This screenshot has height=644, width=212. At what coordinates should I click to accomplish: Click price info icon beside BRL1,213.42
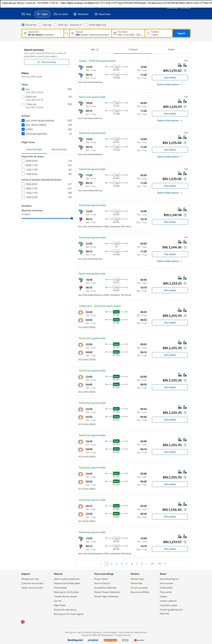185,71
